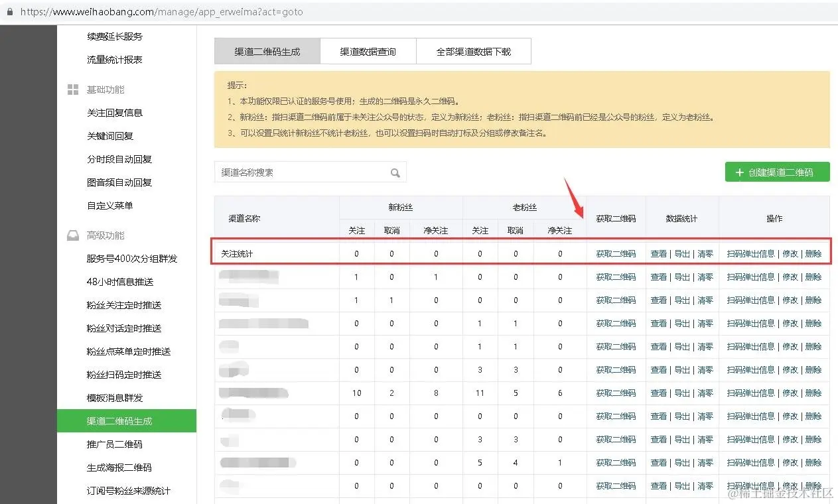Click 获取二维码 link in 关注统计 row
This screenshot has height=504, width=838.
point(616,254)
